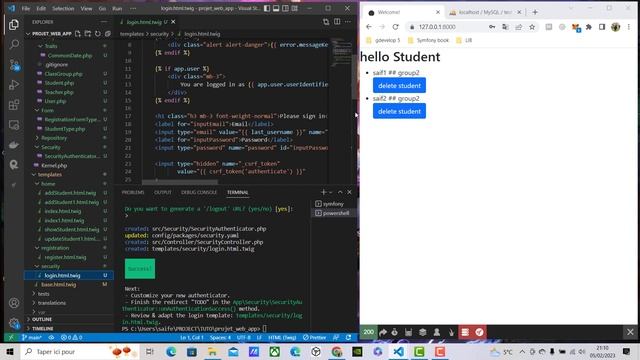Switch to DEBUG CONSOLE panel tab
Viewport: 640px width, 360px height.
pos(199,192)
